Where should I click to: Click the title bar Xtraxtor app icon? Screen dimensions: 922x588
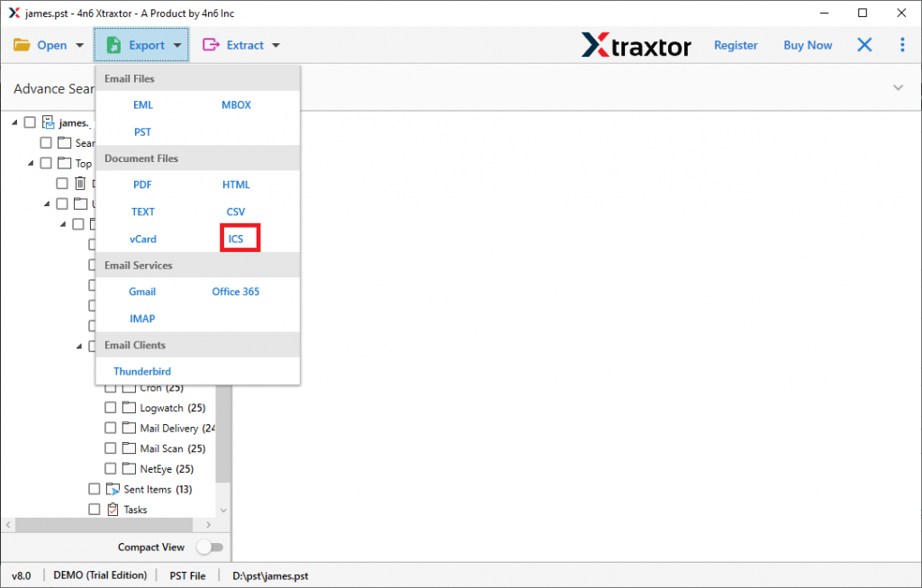(14, 13)
